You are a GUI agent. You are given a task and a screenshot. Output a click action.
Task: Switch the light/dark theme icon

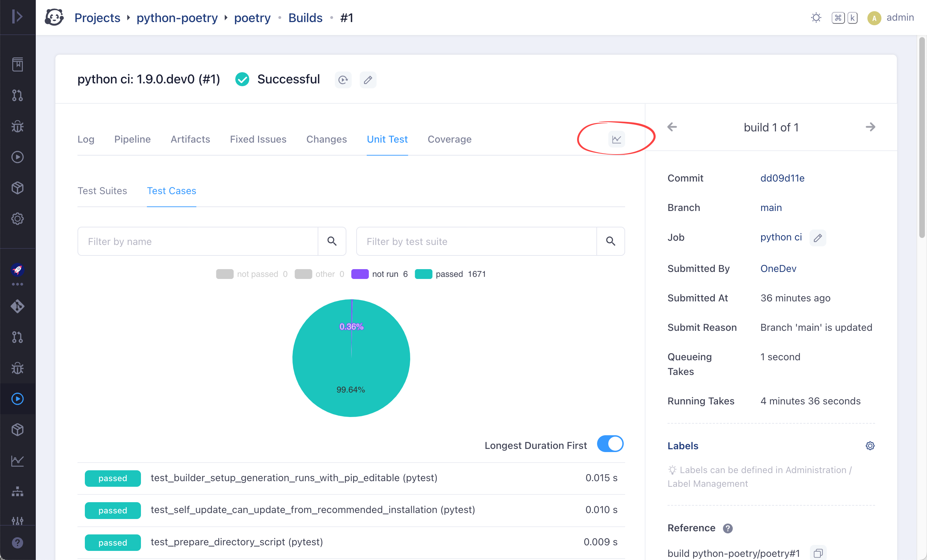816,18
